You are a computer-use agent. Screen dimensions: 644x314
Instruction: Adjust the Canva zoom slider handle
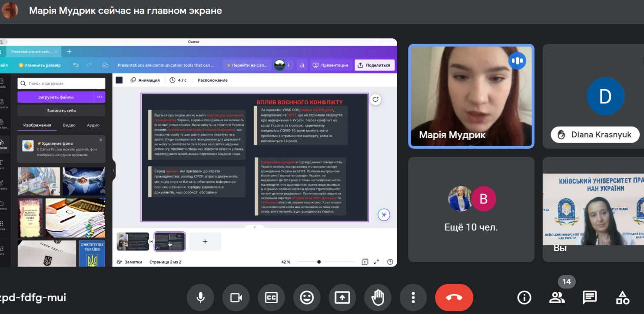tap(319, 262)
